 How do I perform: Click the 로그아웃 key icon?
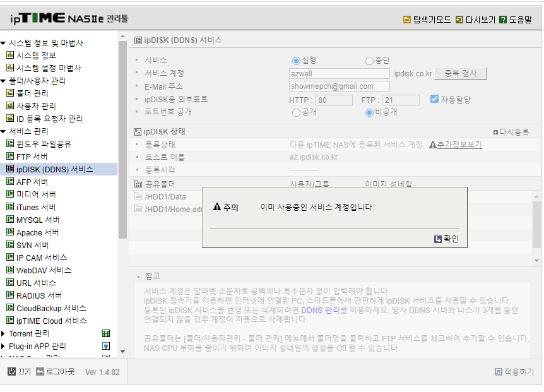[x=40, y=372]
